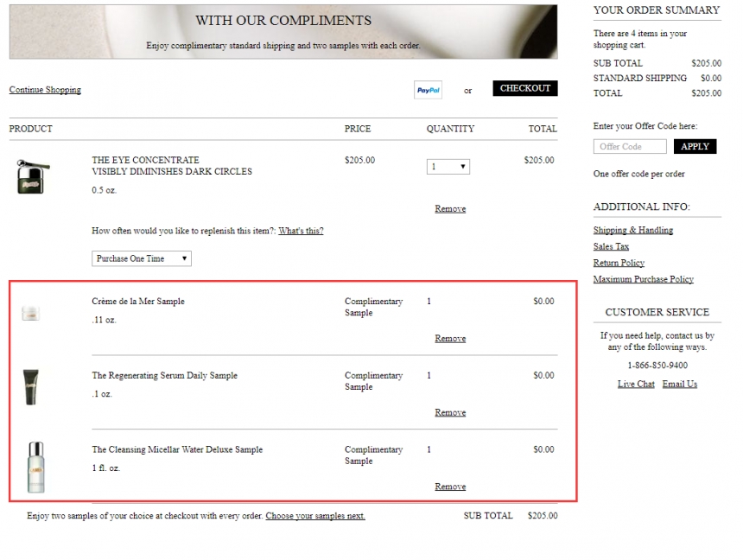743x560 pixels.
Task: Click into the Offer Code field
Action: pos(629,147)
